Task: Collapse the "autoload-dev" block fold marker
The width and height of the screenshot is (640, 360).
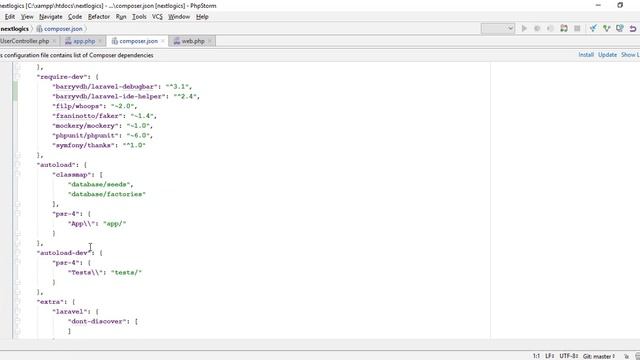Action: [18, 253]
